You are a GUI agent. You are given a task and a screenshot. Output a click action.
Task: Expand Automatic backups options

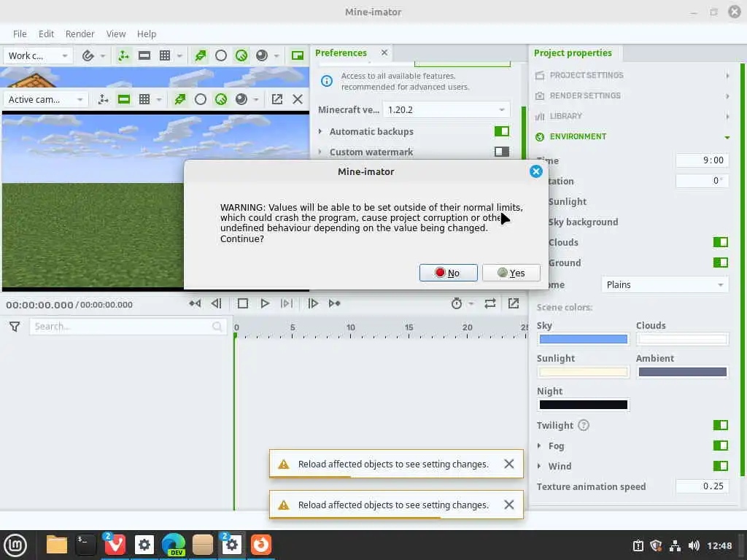(x=320, y=131)
